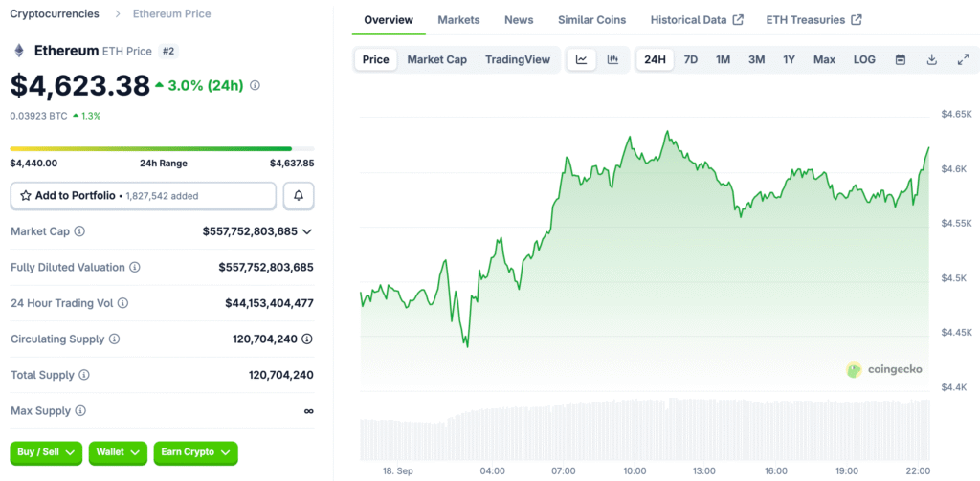Click the 10:00 time axis label

(635, 470)
